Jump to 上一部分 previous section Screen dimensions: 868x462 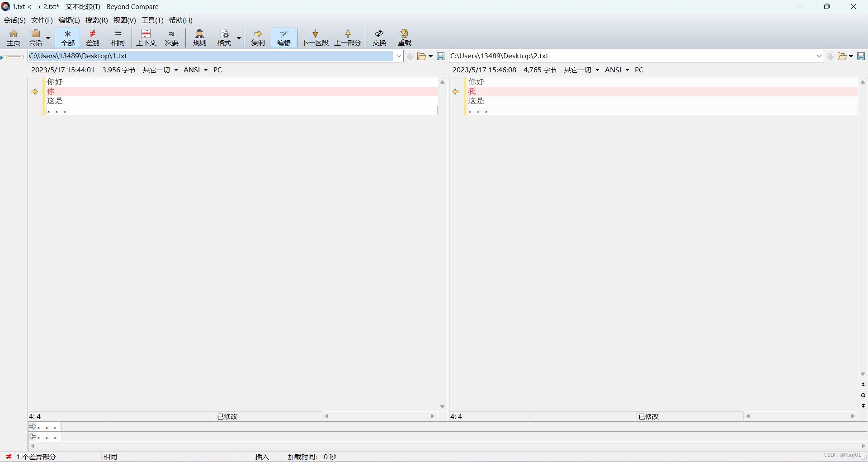(348, 38)
